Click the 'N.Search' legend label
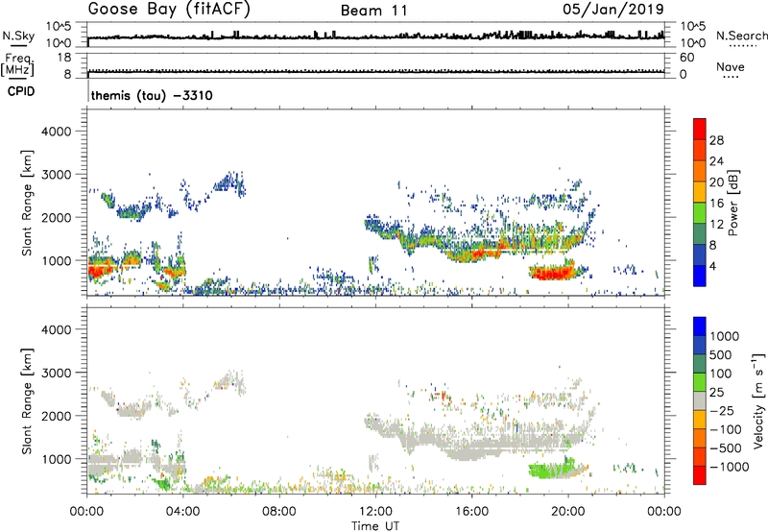The height and width of the screenshot is (532, 768). click(741, 36)
